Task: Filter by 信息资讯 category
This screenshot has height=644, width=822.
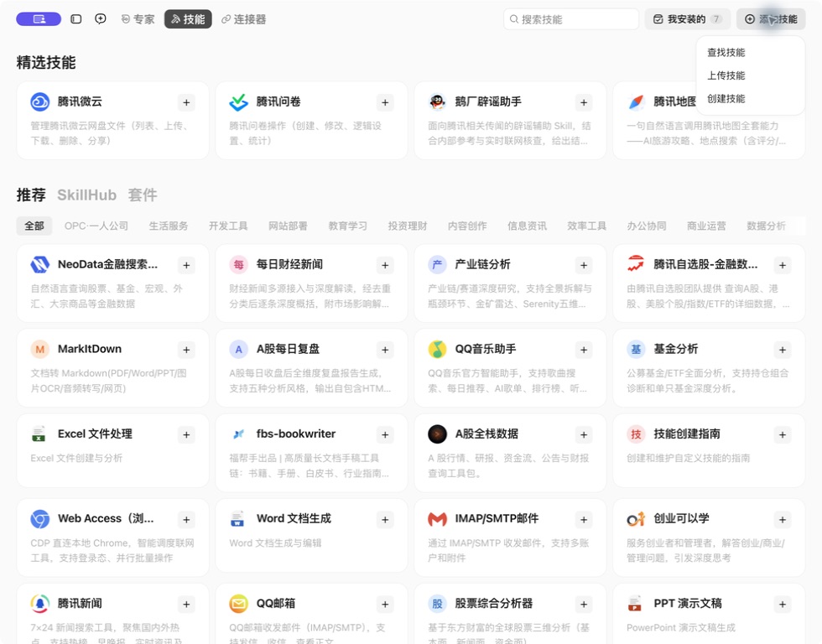Action: [527, 226]
